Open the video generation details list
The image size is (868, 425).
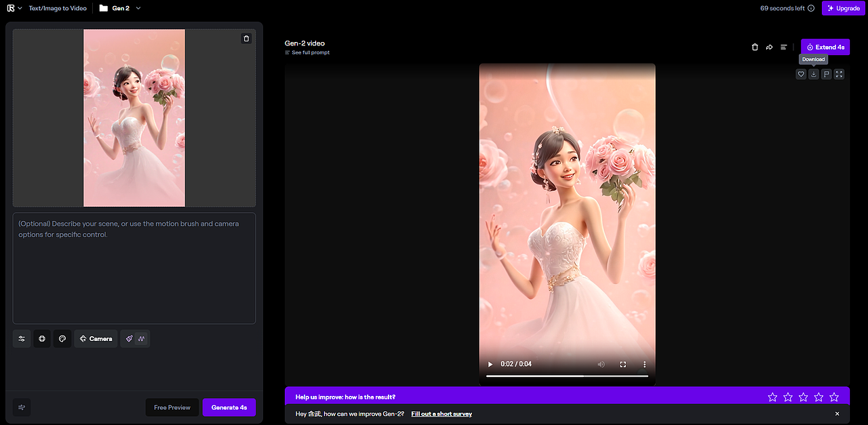[x=783, y=47]
